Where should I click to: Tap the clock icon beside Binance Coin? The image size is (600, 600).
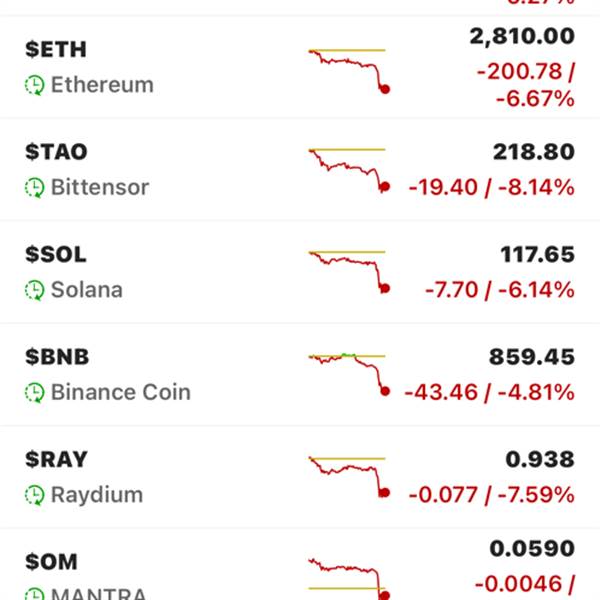coord(35,393)
